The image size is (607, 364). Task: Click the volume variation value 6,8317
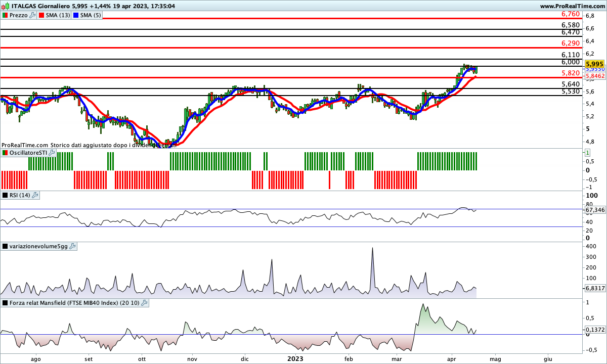pyautogui.click(x=595, y=288)
